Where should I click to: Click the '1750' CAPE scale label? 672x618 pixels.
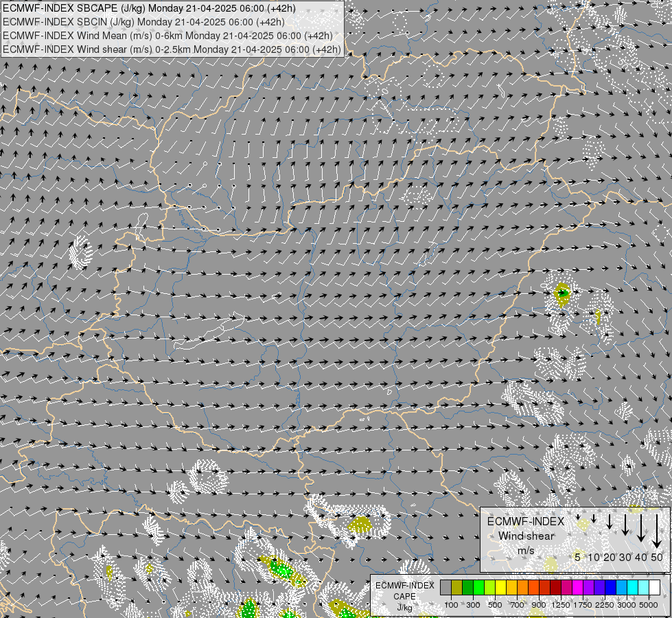pyautogui.click(x=583, y=605)
